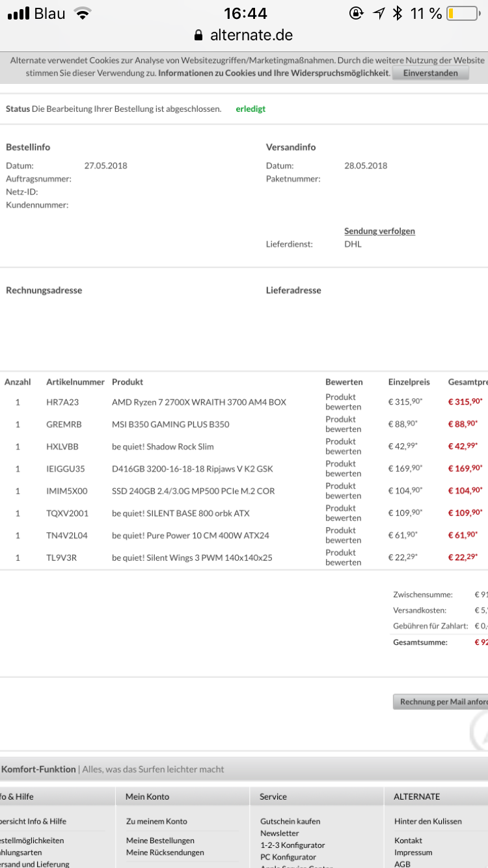The height and width of the screenshot is (868, 488).
Task: Accept cookies with the Einverstanden button
Action: [x=430, y=73]
